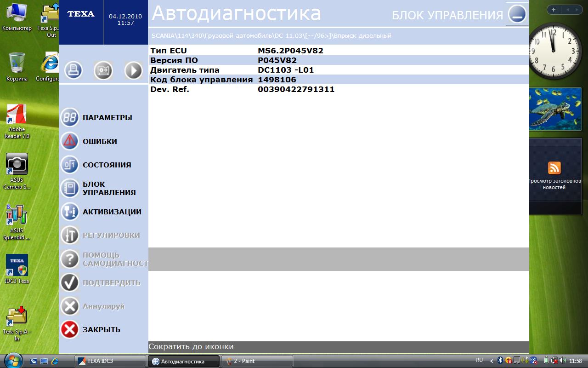588x368 pixels.
Task: Click the TEXA logo
Action: tap(81, 14)
